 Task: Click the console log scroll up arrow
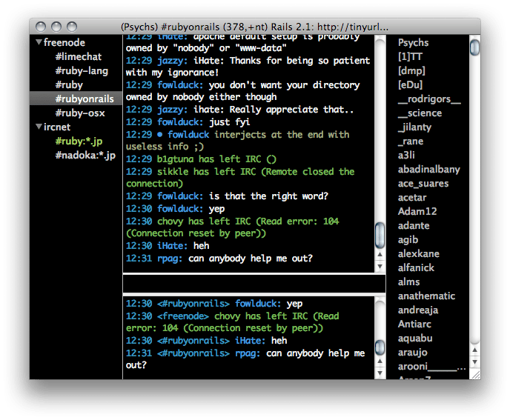click(x=380, y=361)
